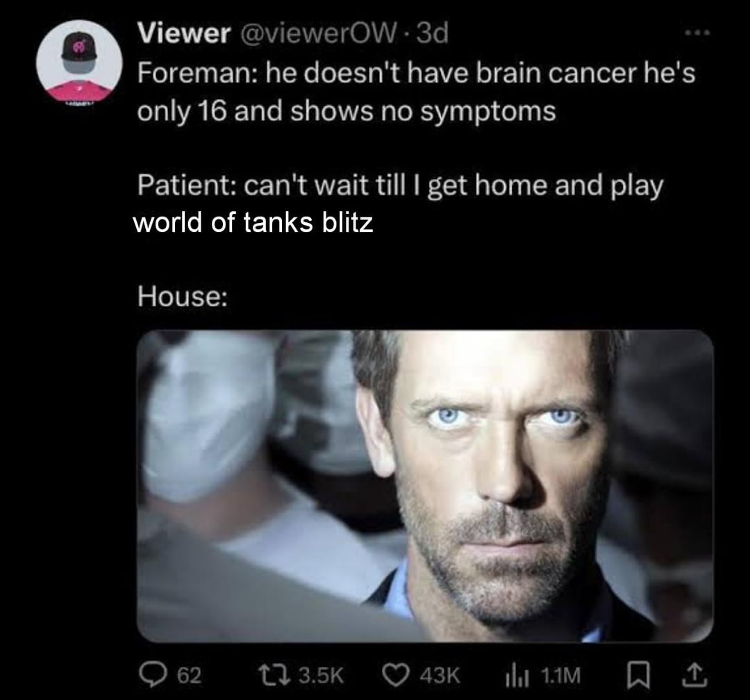The height and width of the screenshot is (700, 750).
Task: Click the 62 replies count
Action: click(x=190, y=676)
